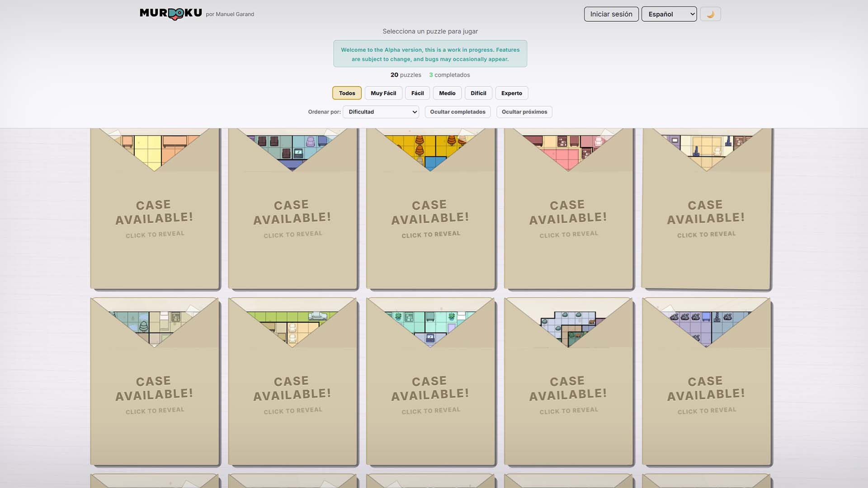Image resolution: width=868 pixels, height=488 pixels.
Task: Click the "3 completados" count text
Action: (x=449, y=75)
